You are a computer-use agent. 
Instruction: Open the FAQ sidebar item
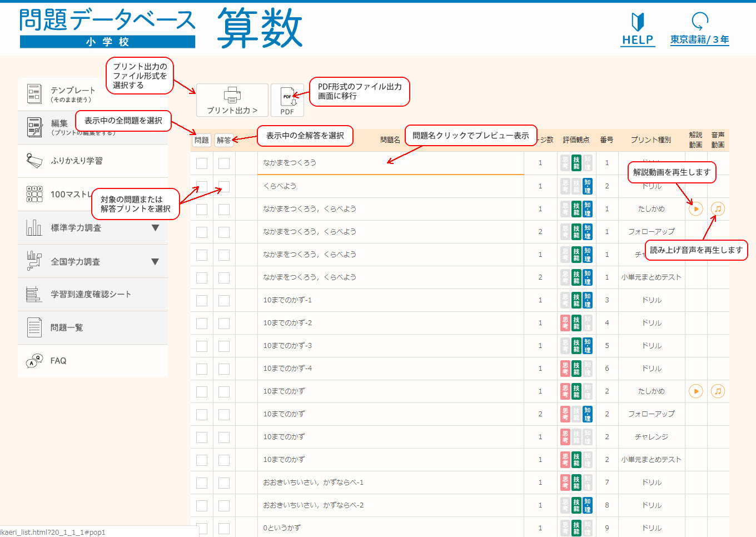click(x=93, y=361)
